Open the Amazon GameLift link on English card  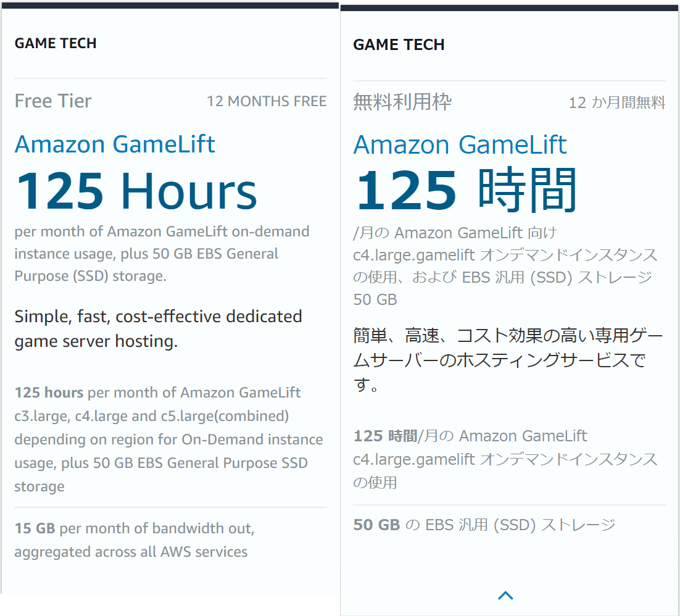tap(115, 144)
